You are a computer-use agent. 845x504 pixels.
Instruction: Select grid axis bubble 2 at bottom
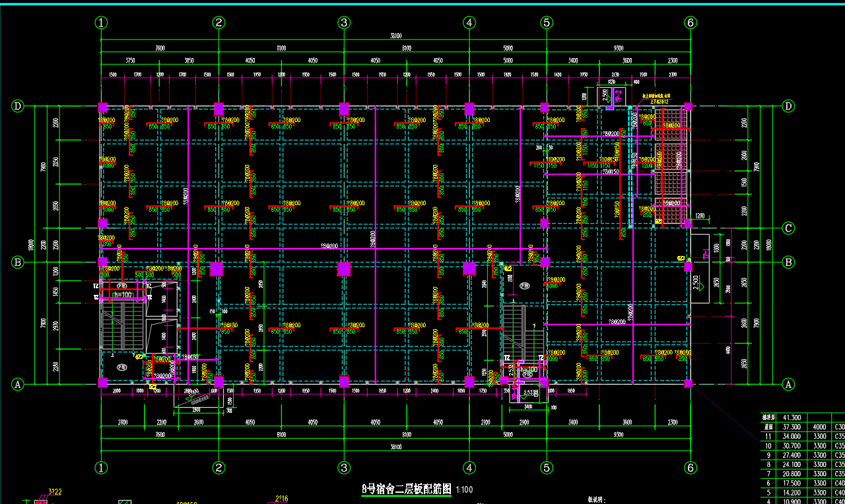point(219,468)
